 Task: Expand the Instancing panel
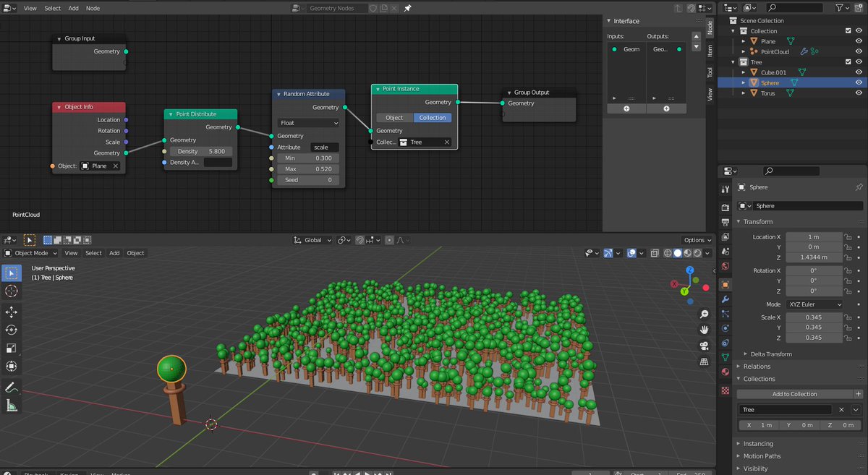point(758,444)
